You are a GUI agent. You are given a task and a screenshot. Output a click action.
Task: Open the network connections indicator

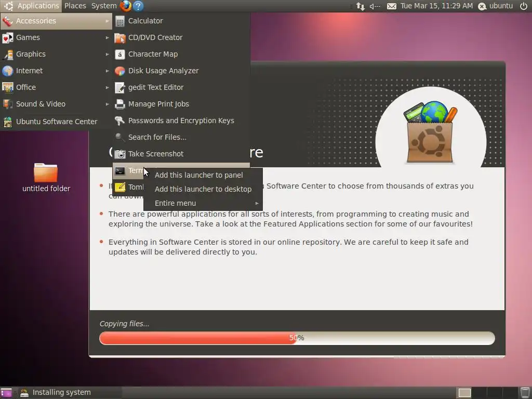pos(361,6)
